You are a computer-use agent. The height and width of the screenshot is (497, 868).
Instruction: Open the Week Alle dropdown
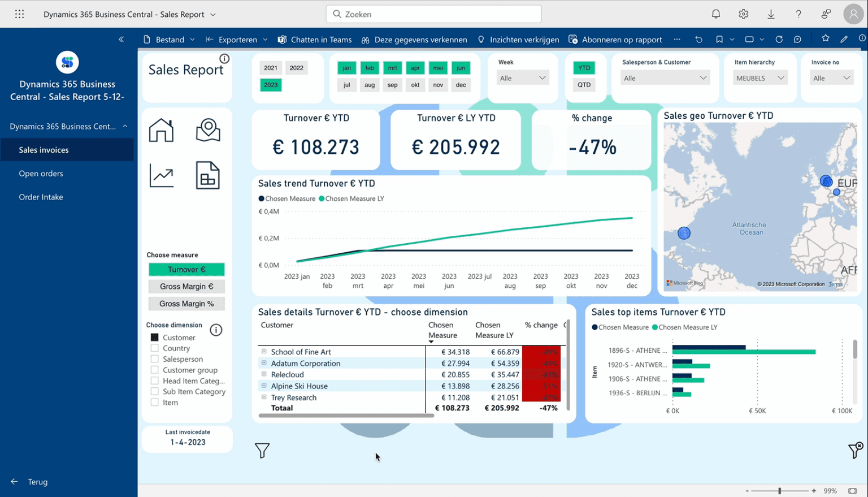click(x=522, y=77)
